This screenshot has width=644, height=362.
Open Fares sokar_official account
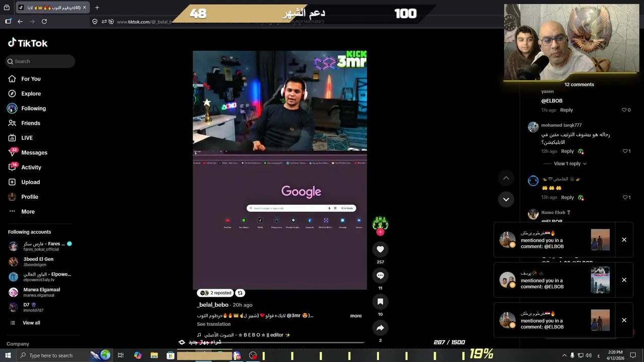pyautogui.click(x=40, y=246)
